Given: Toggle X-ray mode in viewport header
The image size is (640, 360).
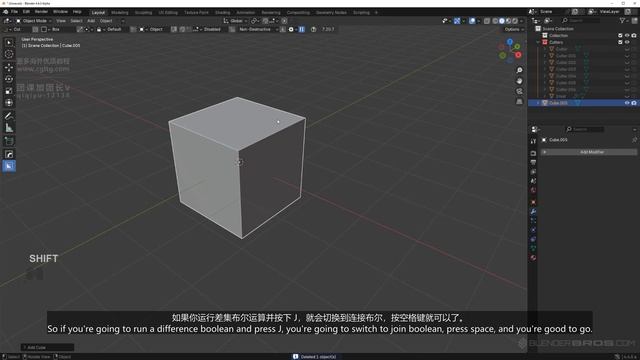Looking at the screenshot, I should click(487, 21).
